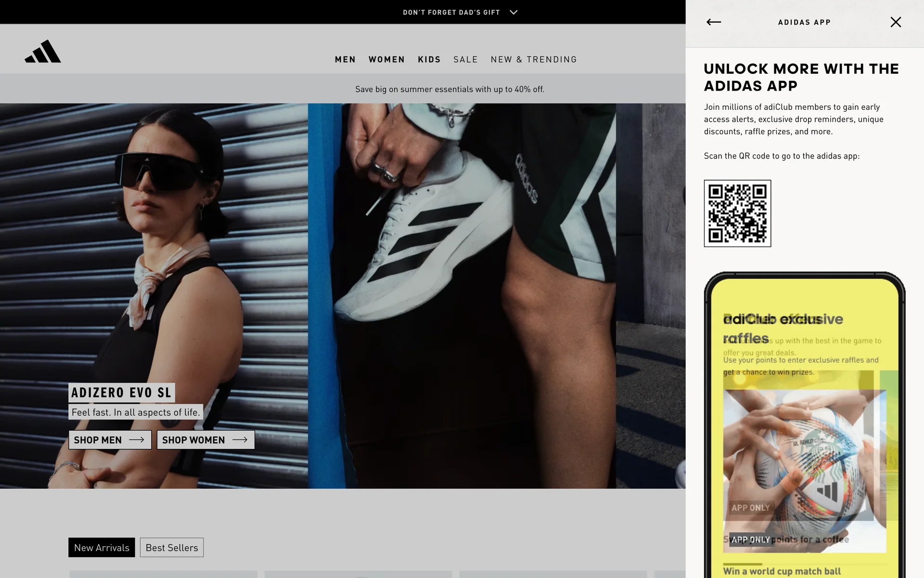The image size is (924, 578).
Task: Open the Women navigation menu
Action: (386, 59)
